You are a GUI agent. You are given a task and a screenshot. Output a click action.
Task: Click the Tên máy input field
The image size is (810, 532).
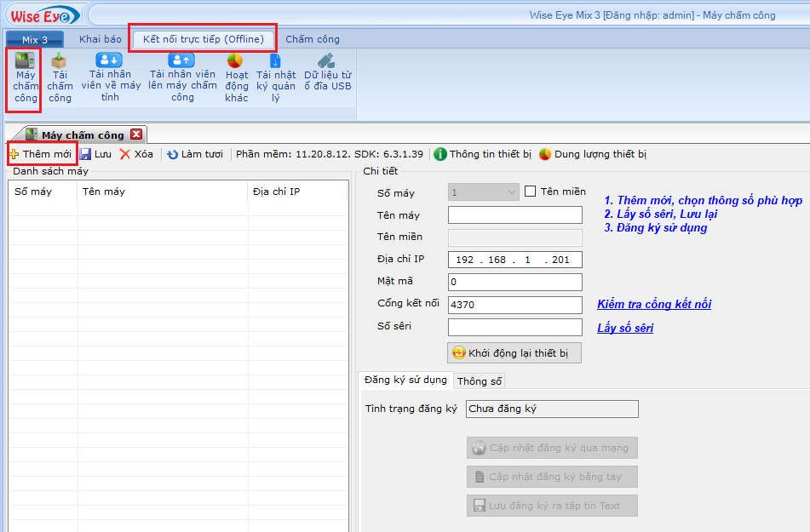click(514, 215)
